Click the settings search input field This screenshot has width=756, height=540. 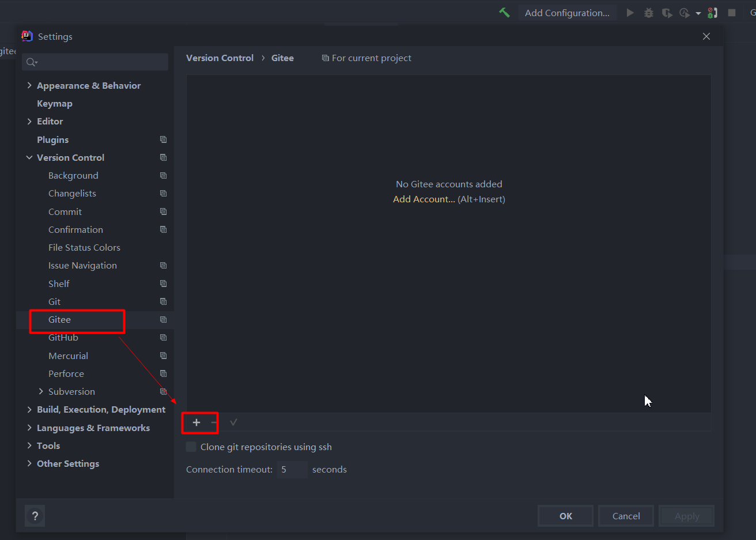pyautogui.click(x=95, y=62)
